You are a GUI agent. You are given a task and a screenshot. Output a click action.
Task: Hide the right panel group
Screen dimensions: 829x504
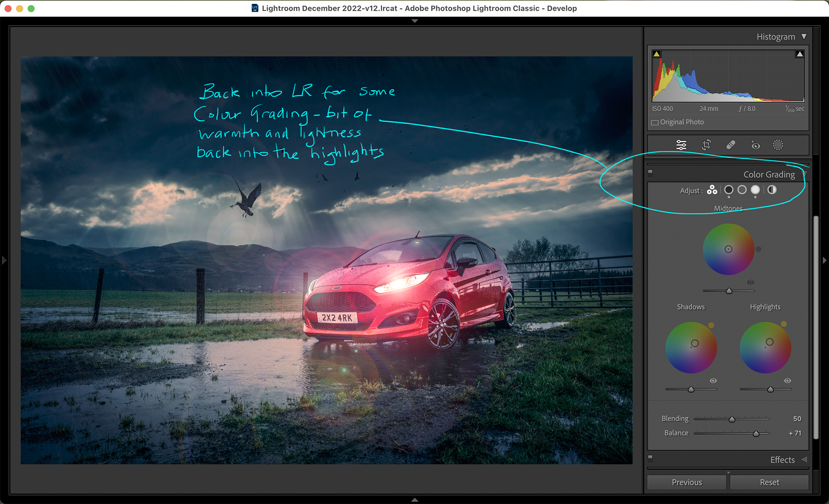pos(825,260)
